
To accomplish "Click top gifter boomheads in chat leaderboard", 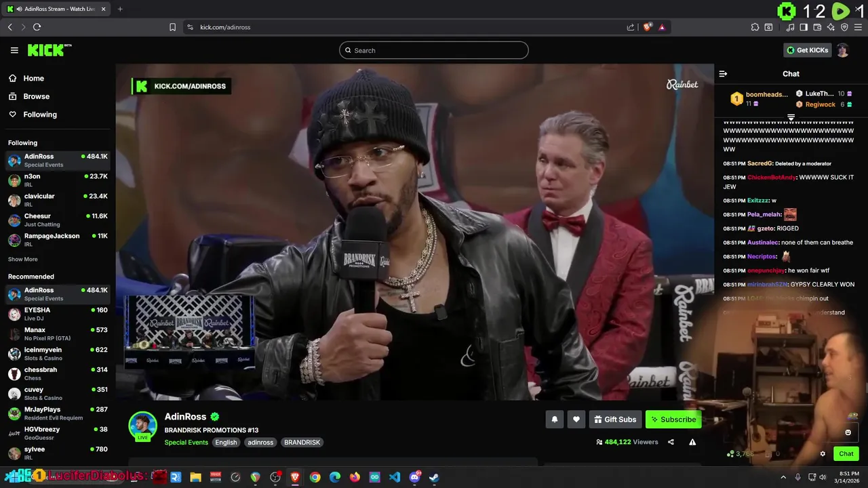I will point(759,99).
